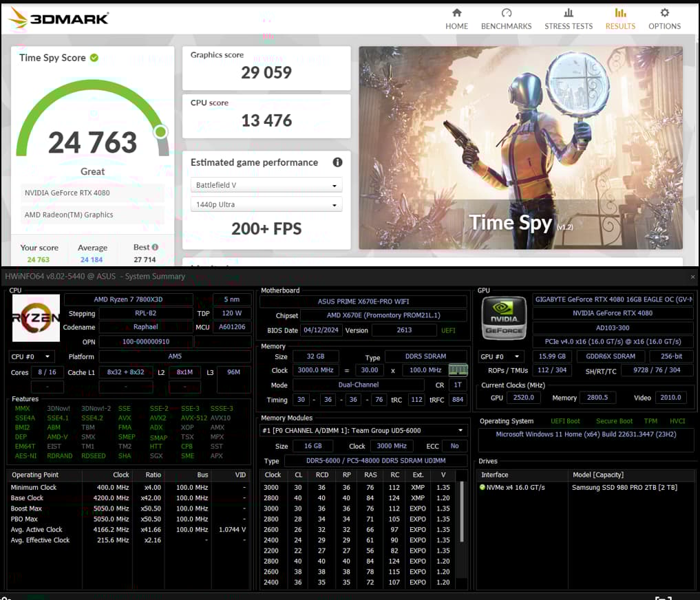
Task: Open the GPU #0 selector dropdown
Action: [x=501, y=356]
